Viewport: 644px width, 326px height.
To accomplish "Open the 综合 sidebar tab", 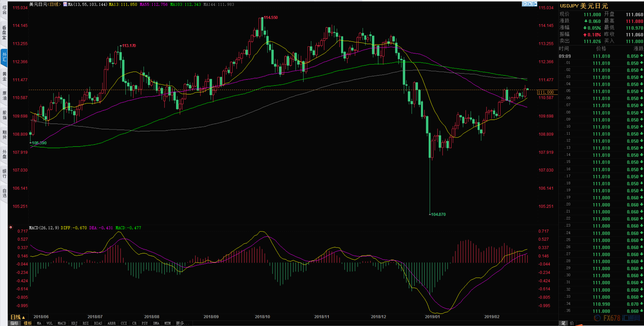I will coord(4,10).
